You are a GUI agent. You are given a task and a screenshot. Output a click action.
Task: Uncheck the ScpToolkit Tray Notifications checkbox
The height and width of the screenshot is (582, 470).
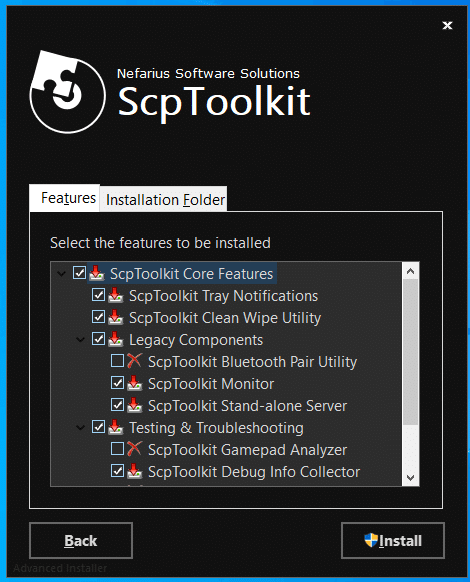[x=98, y=295]
